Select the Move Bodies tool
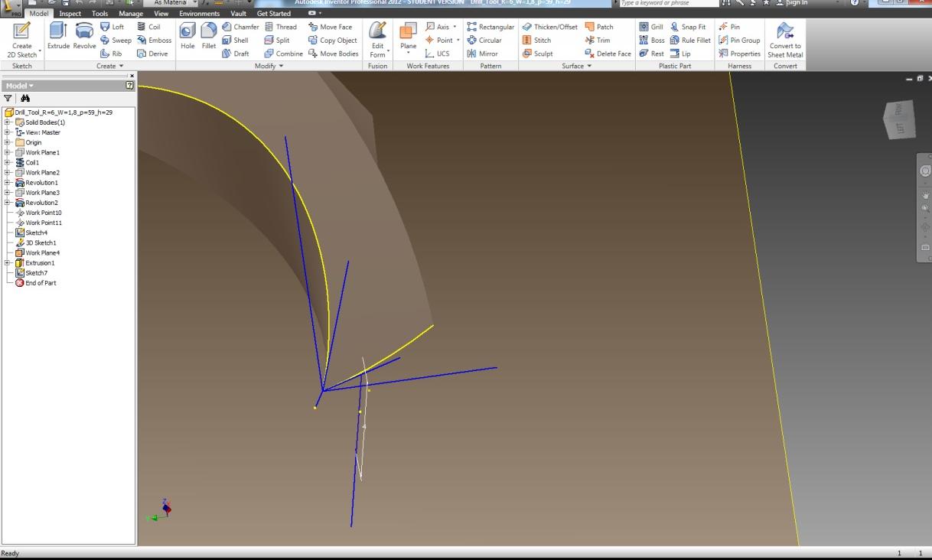932x560 pixels. point(333,54)
